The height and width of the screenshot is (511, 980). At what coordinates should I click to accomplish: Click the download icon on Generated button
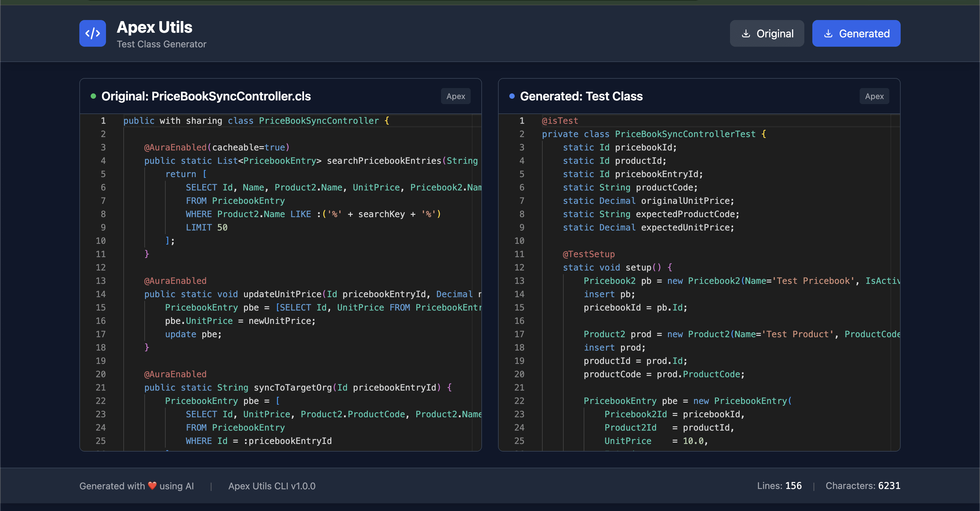828,33
